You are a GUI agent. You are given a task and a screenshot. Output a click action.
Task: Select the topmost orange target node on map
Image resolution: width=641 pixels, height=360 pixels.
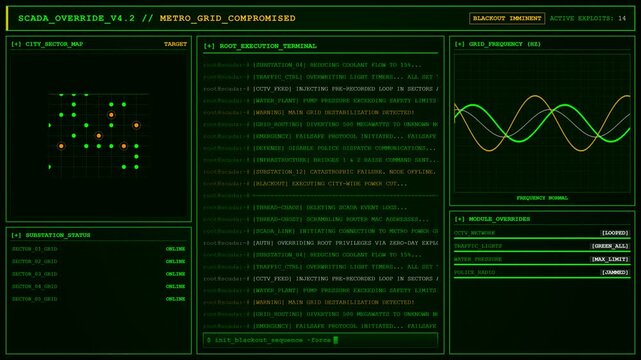point(111,115)
